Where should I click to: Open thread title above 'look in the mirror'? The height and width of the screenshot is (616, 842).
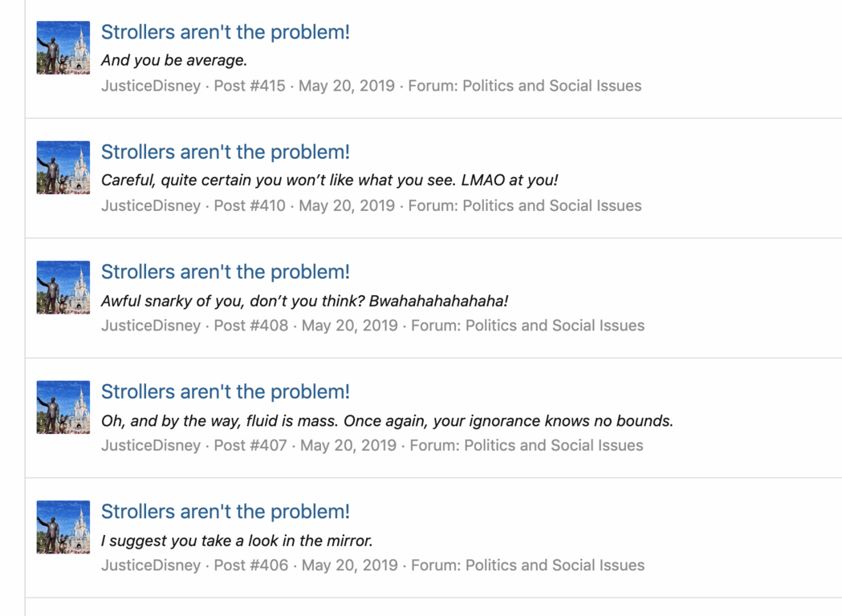(x=226, y=512)
